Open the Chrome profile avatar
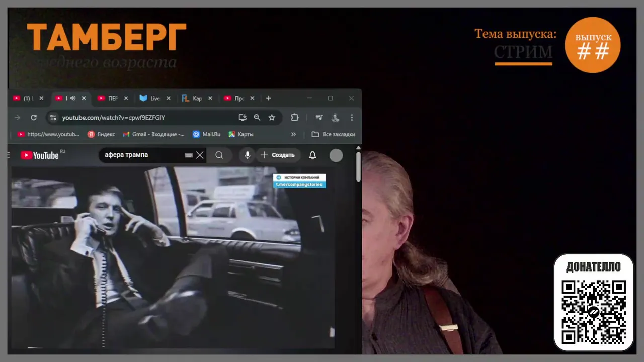Image resolution: width=644 pixels, height=362 pixels. tap(335, 117)
